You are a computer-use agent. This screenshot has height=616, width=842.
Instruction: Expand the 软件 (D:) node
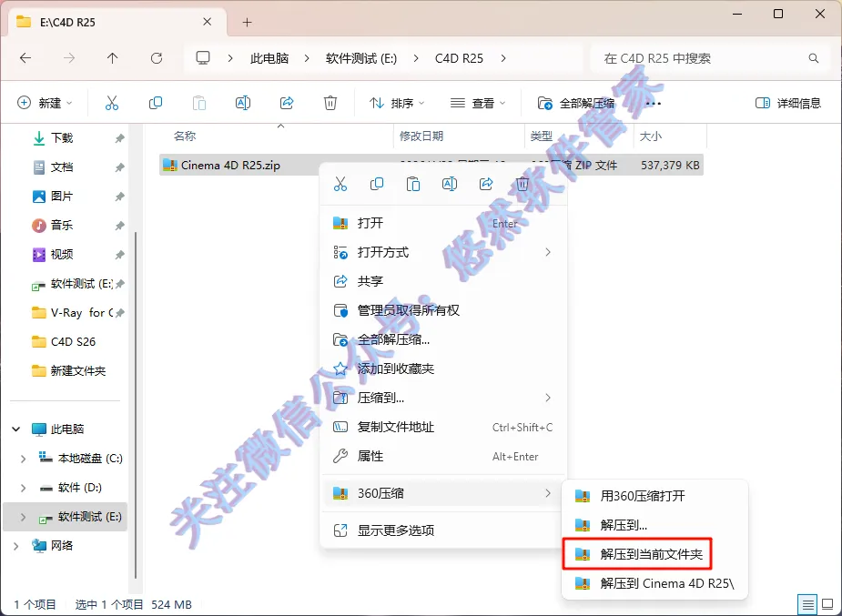pos(23,487)
